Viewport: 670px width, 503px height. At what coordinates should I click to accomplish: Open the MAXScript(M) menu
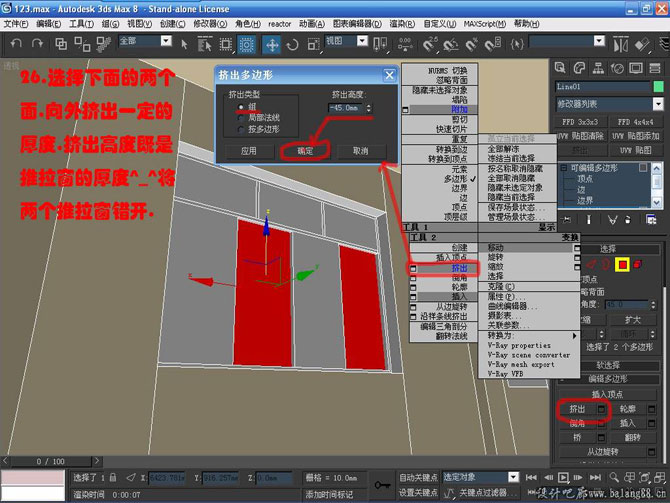coord(485,24)
